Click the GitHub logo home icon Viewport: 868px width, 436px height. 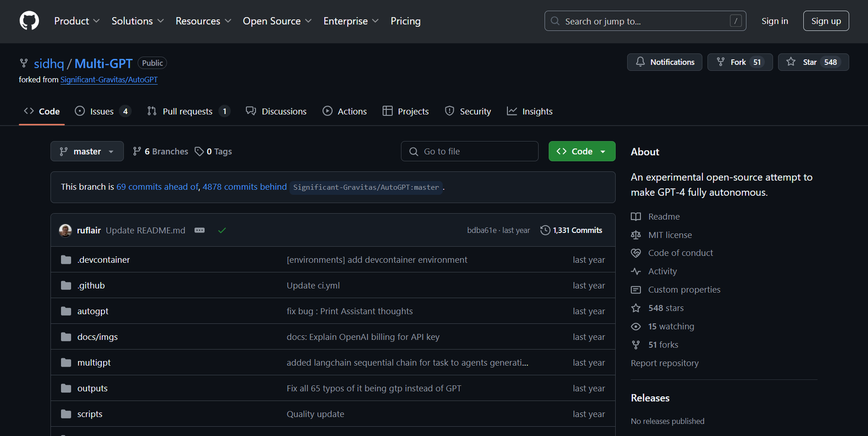[x=29, y=21]
